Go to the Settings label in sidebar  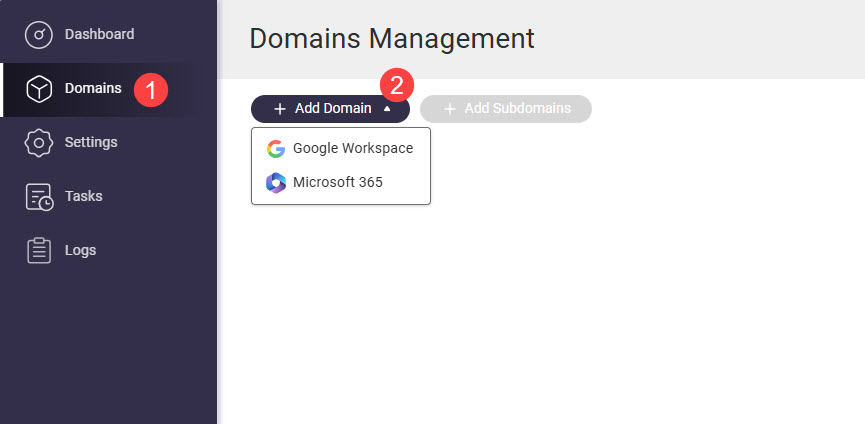tap(91, 142)
